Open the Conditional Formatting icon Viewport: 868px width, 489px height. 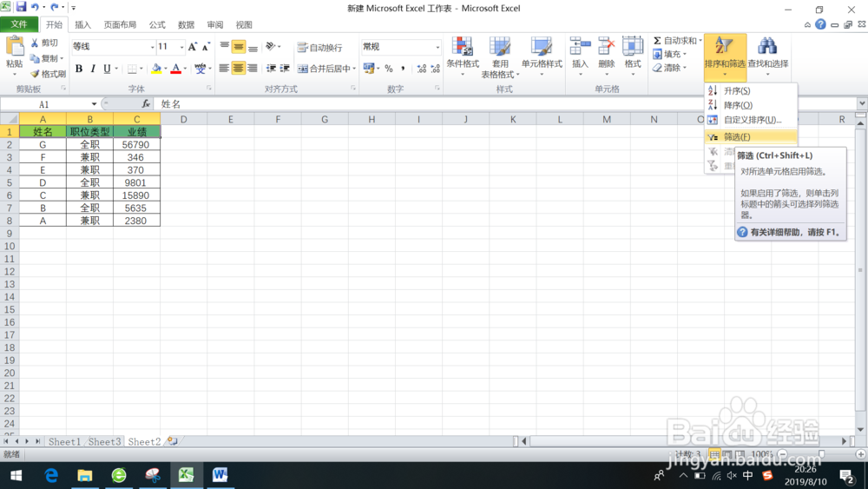463,47
